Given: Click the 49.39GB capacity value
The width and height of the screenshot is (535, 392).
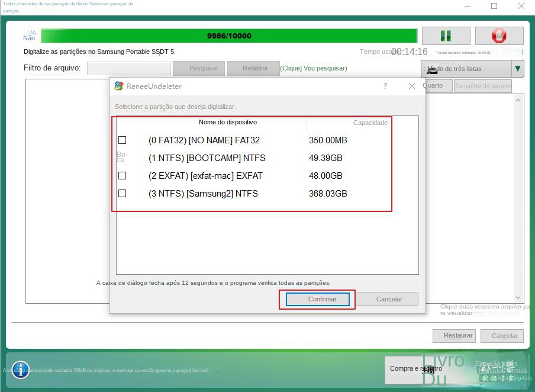Looking at the screenshot, I should point(325,158).
